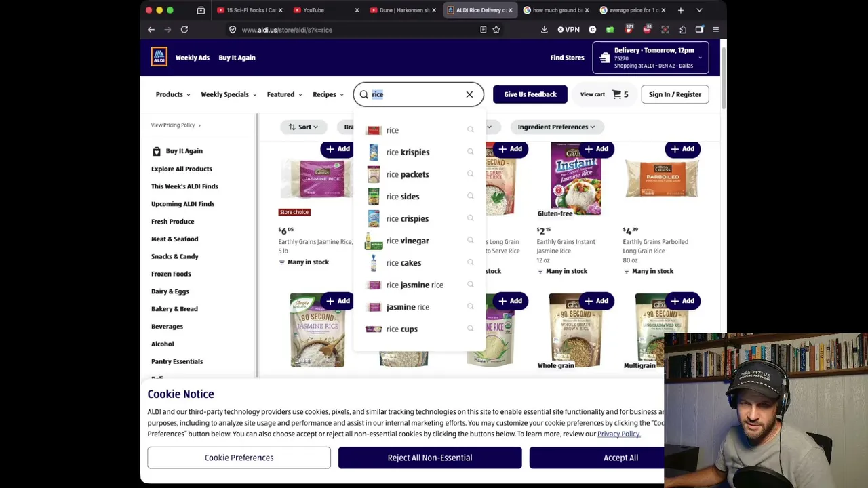Click the magnifier icon in search box
Viewport: 868px width, 488px height.
tap(364, 94)
